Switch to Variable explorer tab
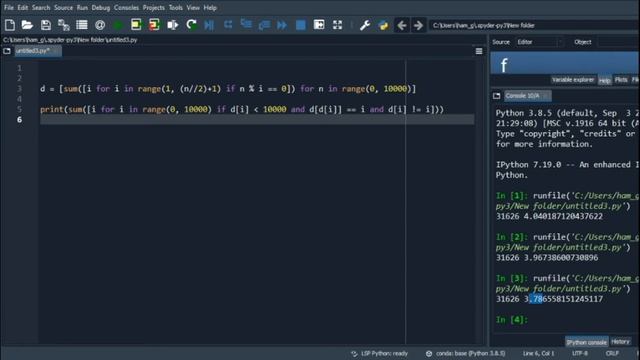The image size is (640, 360). [573, 80]
